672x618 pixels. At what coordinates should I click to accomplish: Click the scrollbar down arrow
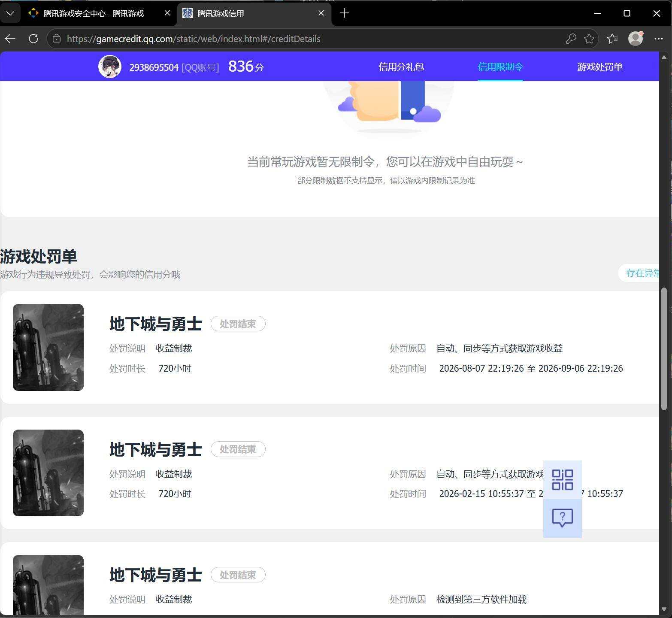[664, 609]
